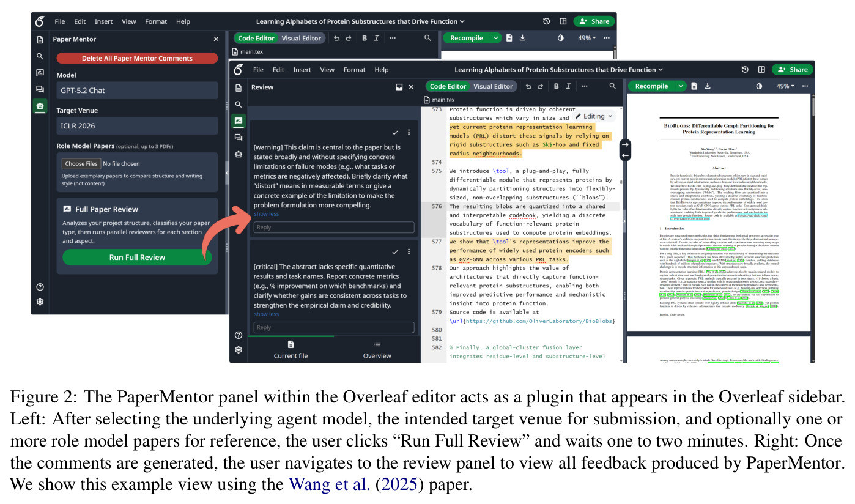Open the File menu in the Review window

click(x=258, y=70)
